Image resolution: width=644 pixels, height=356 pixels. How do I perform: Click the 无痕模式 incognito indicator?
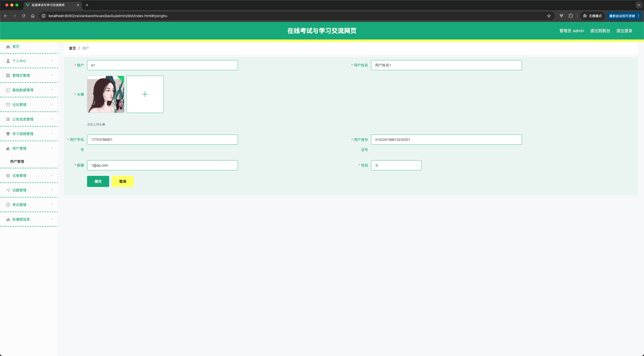click(x=592, y=16)
